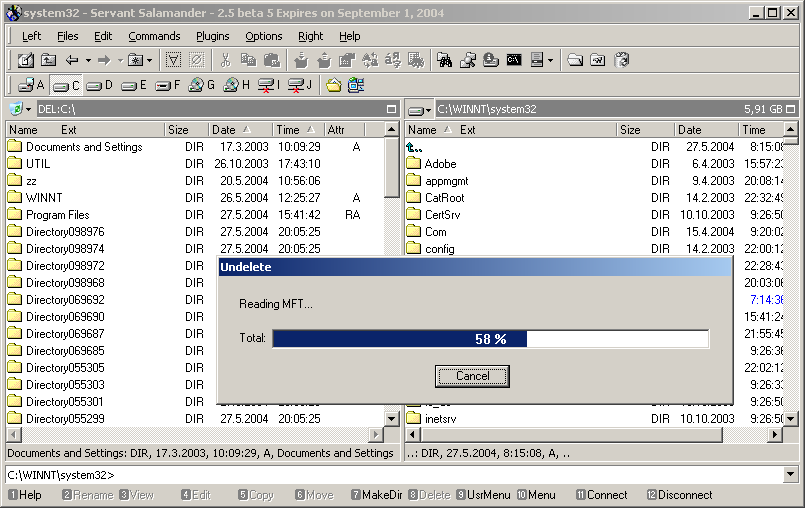The width and height of the screenshot is (805, 508).
Task: Click the create directory folder icon in toolbar
Action: coord(574,60)
